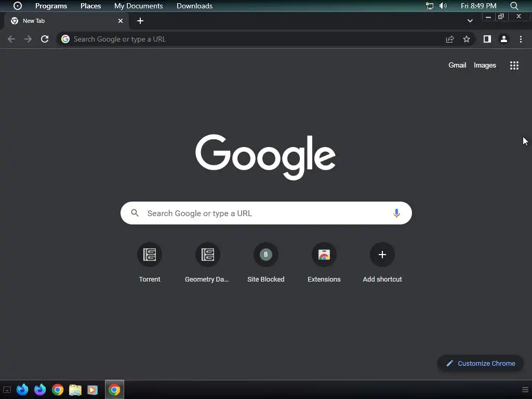Close the New Tab tab
Image resolution: width=532 pixels, height=399 pixels.
[121, 21]
